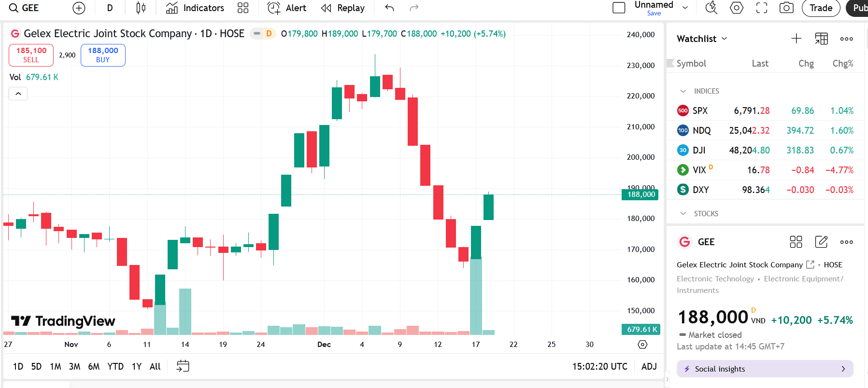Screen dimensions: 868x388
Task: Take a chart snapshot with camera icon
Action: tap(786, 8)
